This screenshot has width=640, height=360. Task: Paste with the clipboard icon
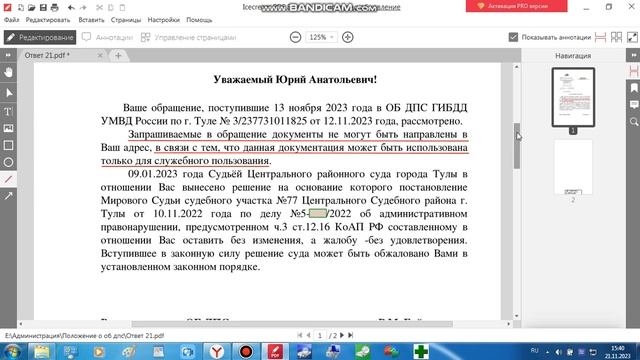122,7
